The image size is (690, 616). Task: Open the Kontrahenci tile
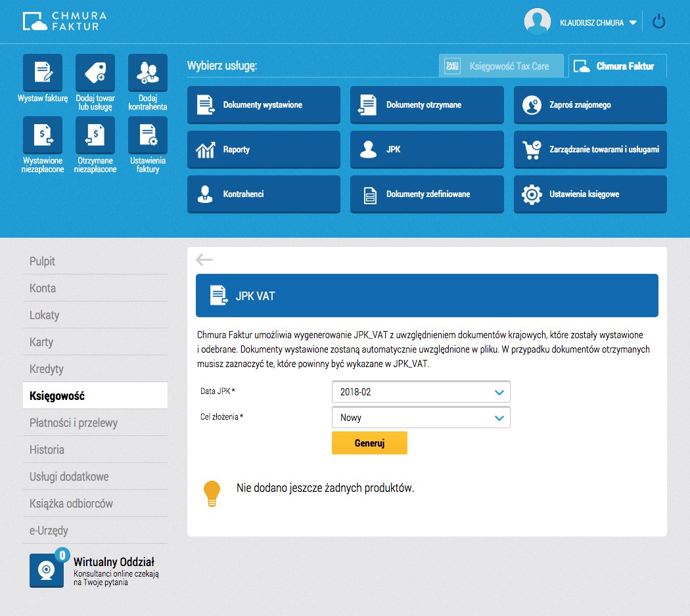pyautogui.click(x=264, y=194)
